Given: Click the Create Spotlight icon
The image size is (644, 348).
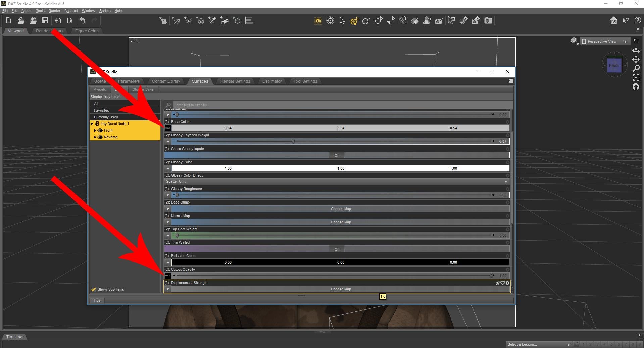Looking at the screenshot, I should (212, 21).
